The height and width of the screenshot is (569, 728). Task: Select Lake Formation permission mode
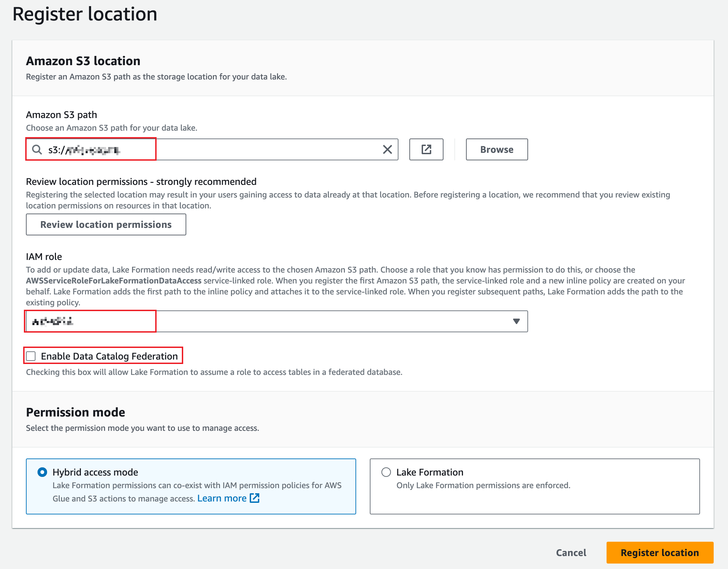(x=386, y=472)
